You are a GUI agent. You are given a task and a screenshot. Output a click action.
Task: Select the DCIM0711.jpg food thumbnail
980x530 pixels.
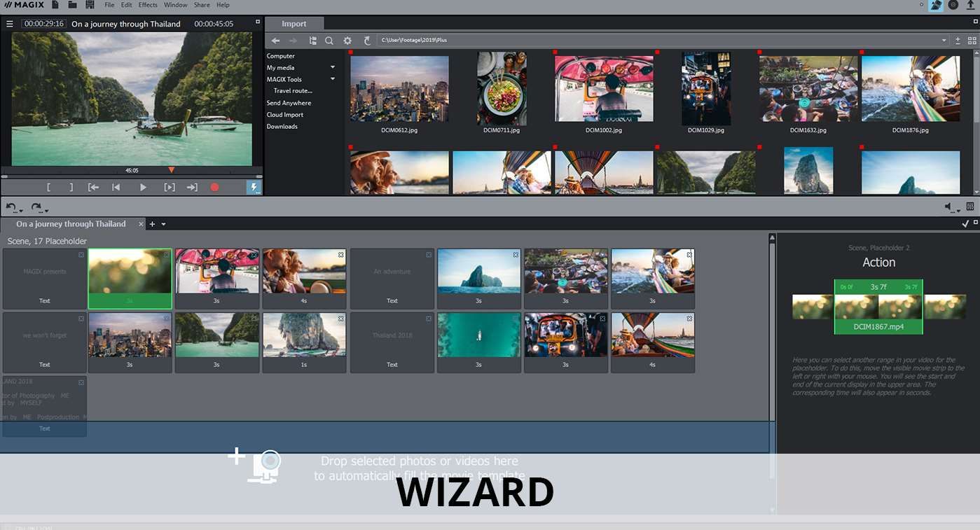pos(502,89)
